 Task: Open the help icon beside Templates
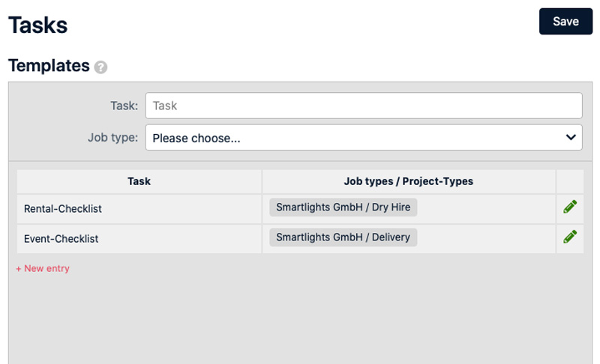pyautogui.click(x=101, y=67)
